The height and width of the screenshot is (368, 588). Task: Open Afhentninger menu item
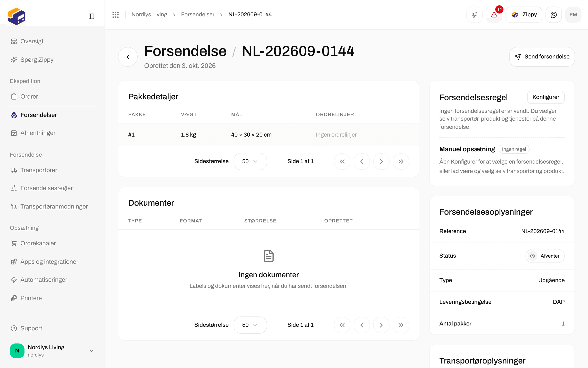tap(52, 133)
